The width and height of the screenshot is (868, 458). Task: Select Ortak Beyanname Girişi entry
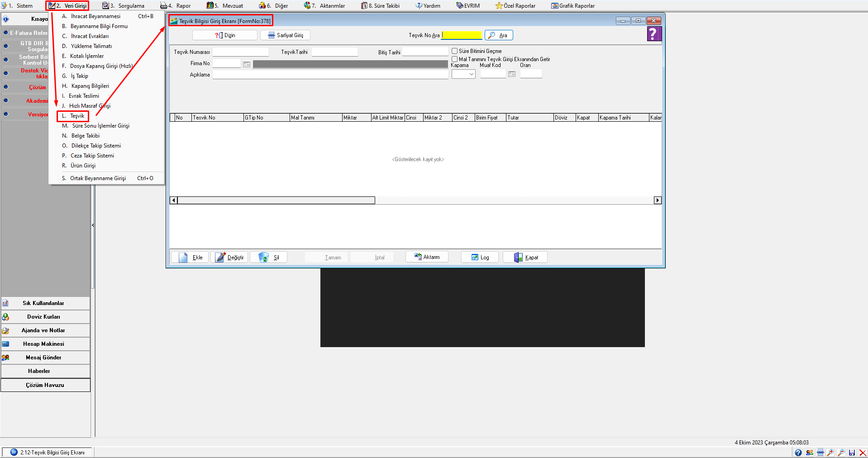107,178
